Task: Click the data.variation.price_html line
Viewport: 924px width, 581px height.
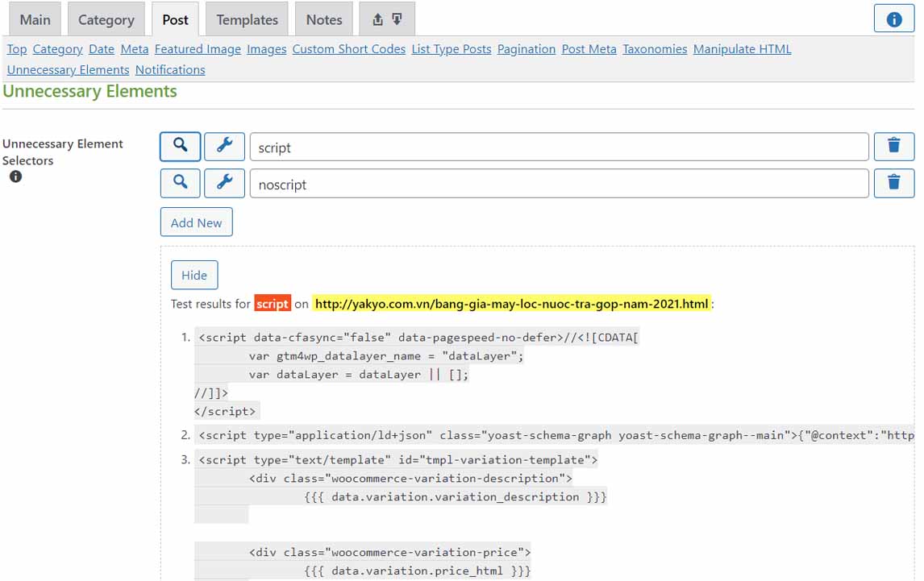Action: (417, 571)
